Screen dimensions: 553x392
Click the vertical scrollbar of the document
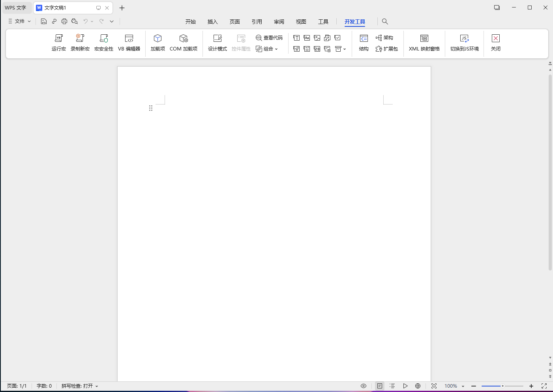point(550,172)
